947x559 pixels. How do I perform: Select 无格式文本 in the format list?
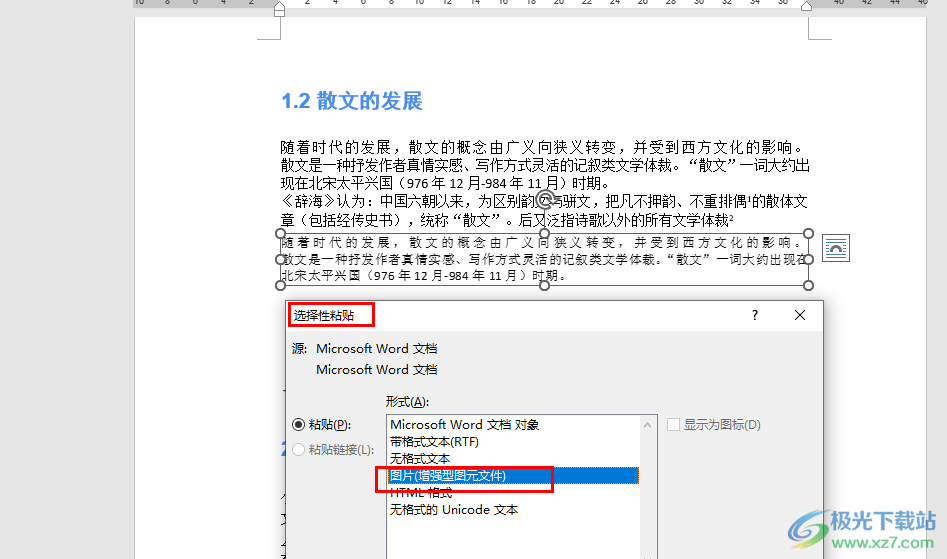[x=420, y=459]
